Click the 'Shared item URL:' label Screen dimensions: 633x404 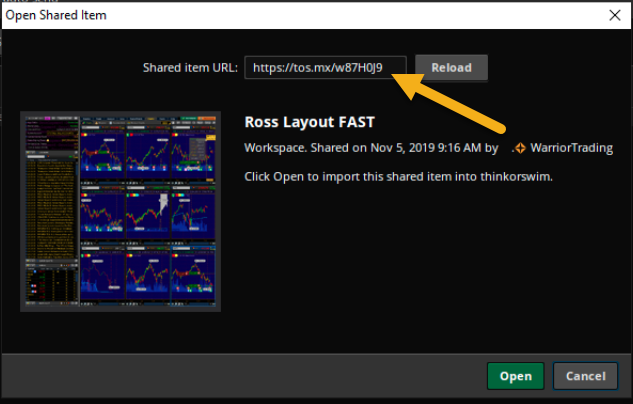point(191,67)
